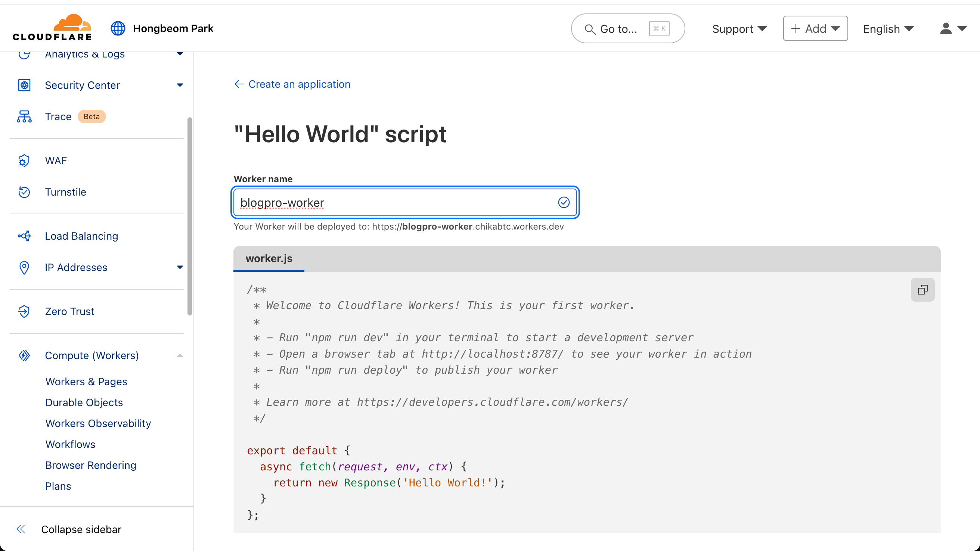Viewport: 980px width, 551px height.
Task: Click the localhost:8787 comment line
Action: tap(503, 354)
